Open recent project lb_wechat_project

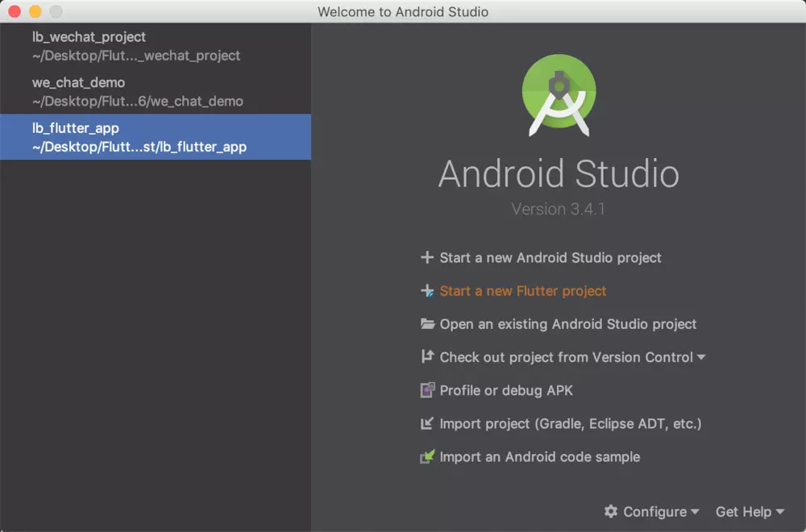[x=156, y=46]
